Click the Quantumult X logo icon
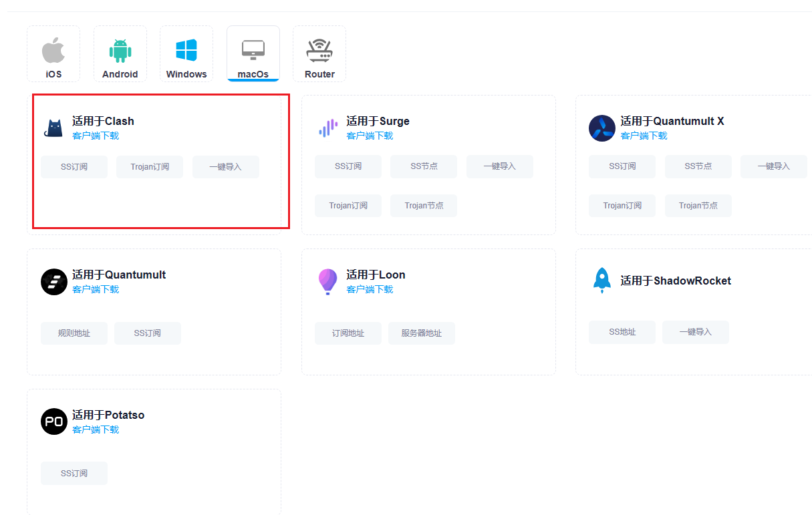 point(601,128)
